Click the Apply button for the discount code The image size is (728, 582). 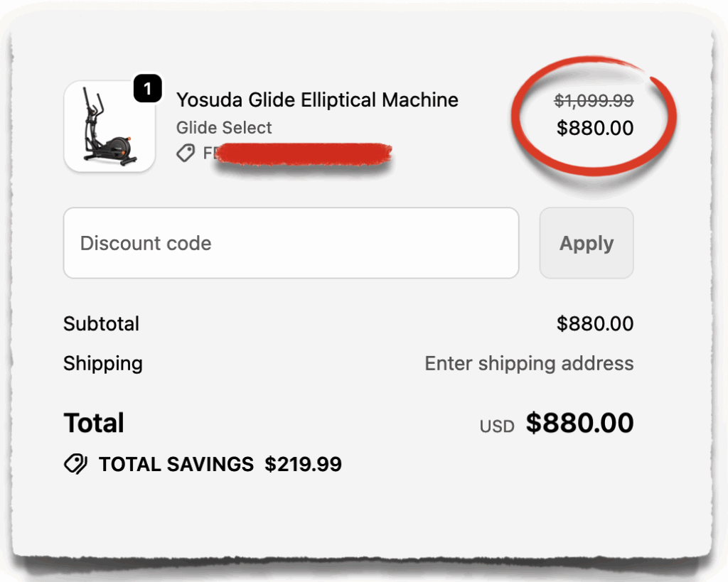coord(587,243)
